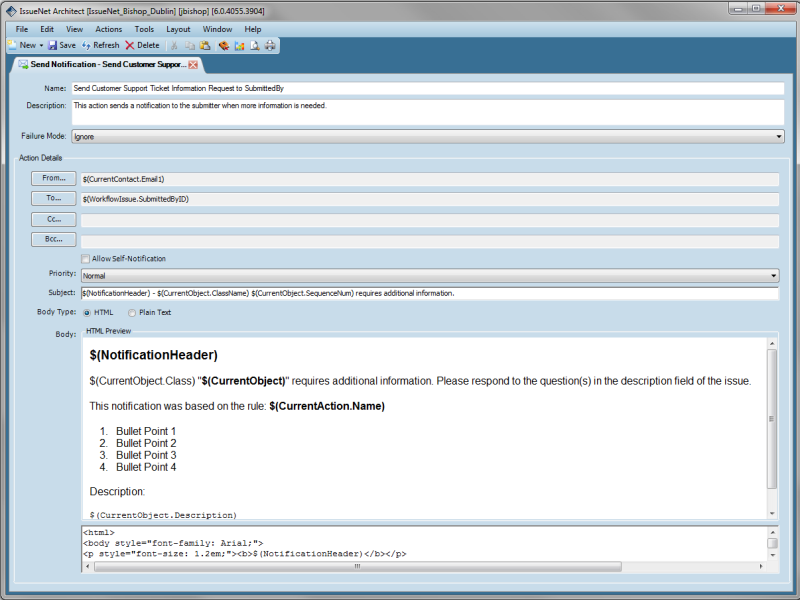This screenshot has height=600, width=800.
Task: Click the 'Action Details' group label
Action: pos(40,158)
